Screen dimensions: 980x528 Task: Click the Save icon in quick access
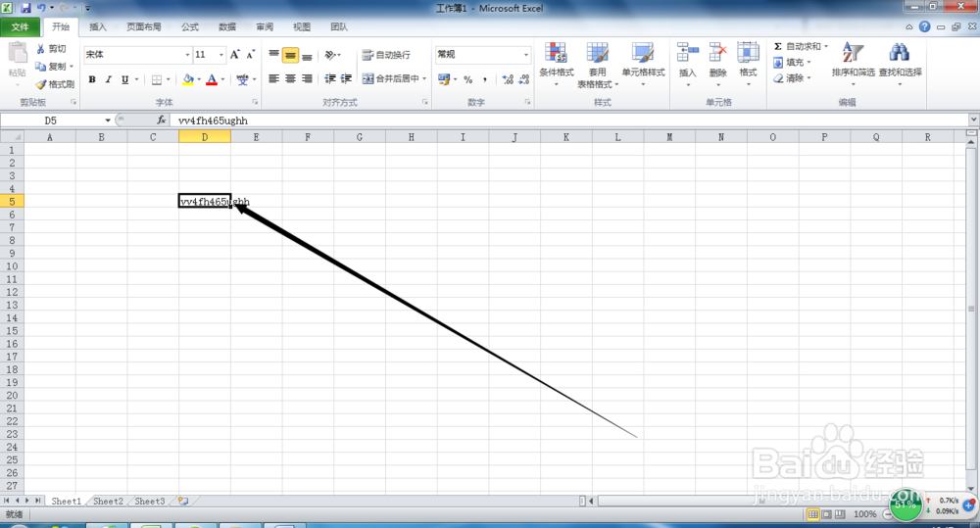[25, 8]
